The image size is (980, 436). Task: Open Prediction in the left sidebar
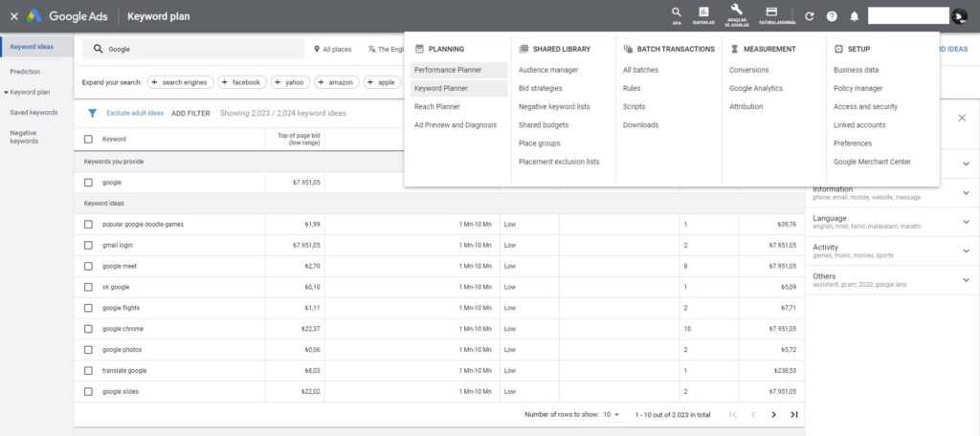(x=25, y=72)
